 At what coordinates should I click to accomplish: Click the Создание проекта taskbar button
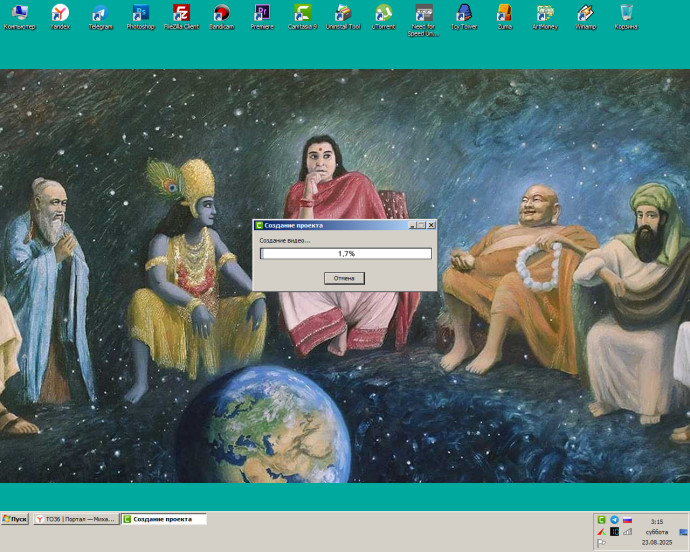point(164,519)
